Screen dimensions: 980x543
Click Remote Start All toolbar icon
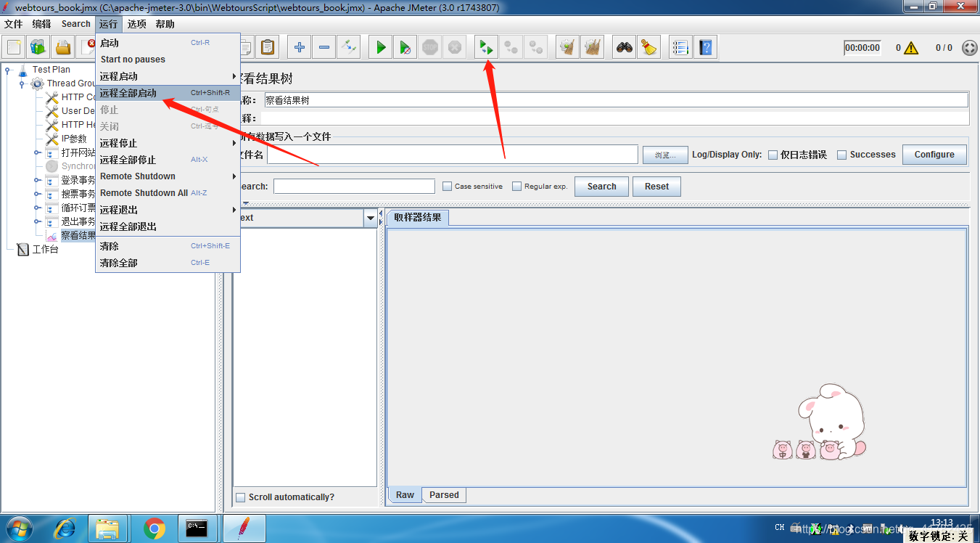tap(487, 48)
